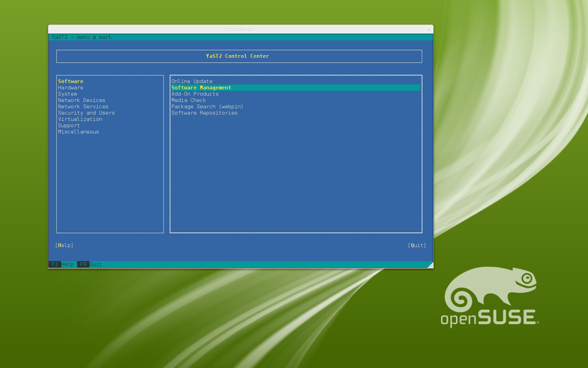
Task: Click the [Quit] button
Action: pyautogui.click(x=417, y=245)
